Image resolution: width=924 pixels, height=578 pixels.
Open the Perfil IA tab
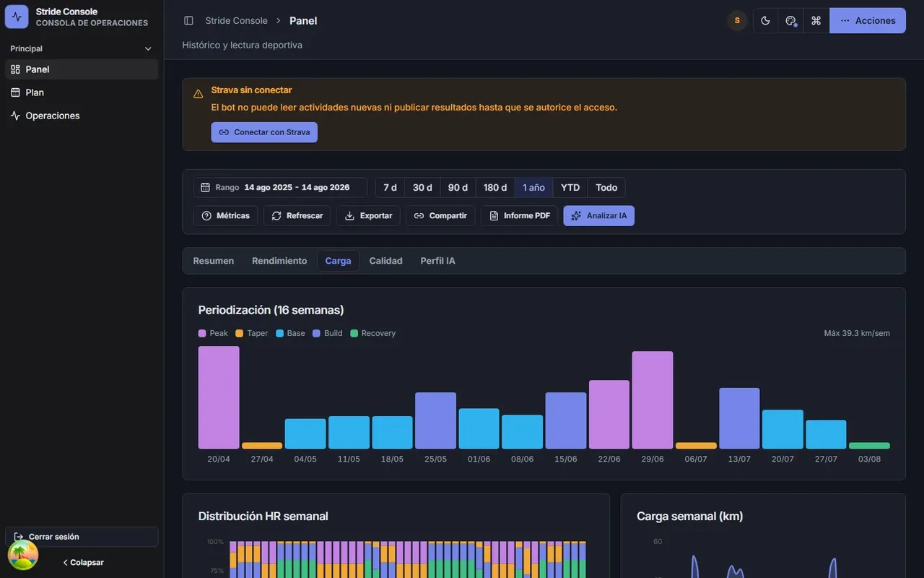(438, 261)
